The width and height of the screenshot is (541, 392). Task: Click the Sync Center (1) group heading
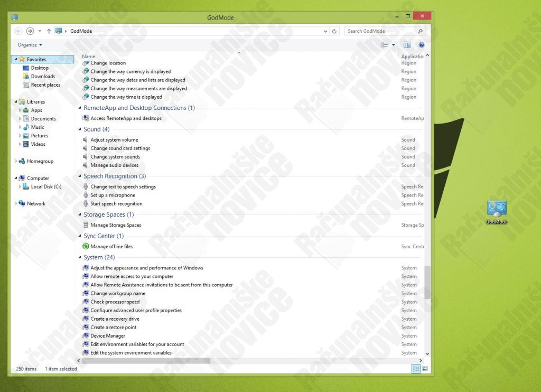tap(104, 236)
